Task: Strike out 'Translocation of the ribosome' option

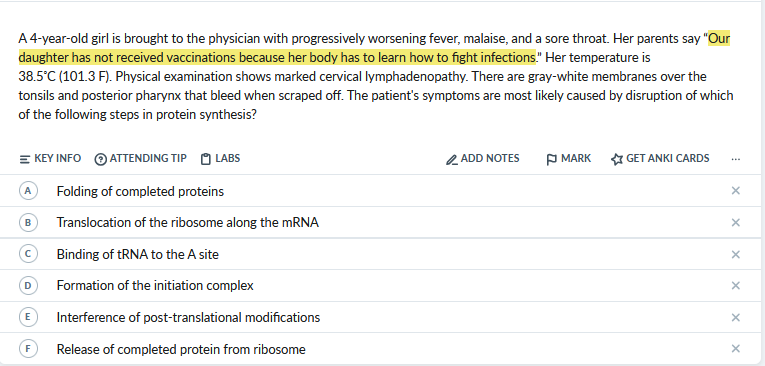Action: coord(736,223)
